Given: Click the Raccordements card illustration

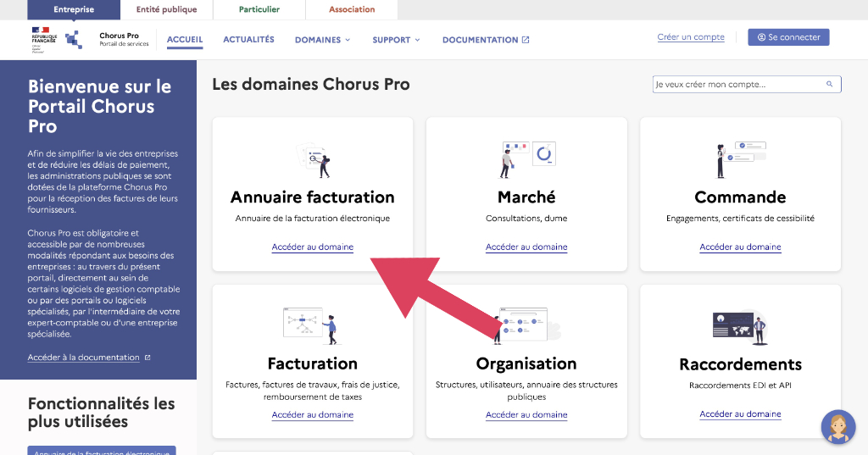Looking at the screenshot, I should click(740, 327).
